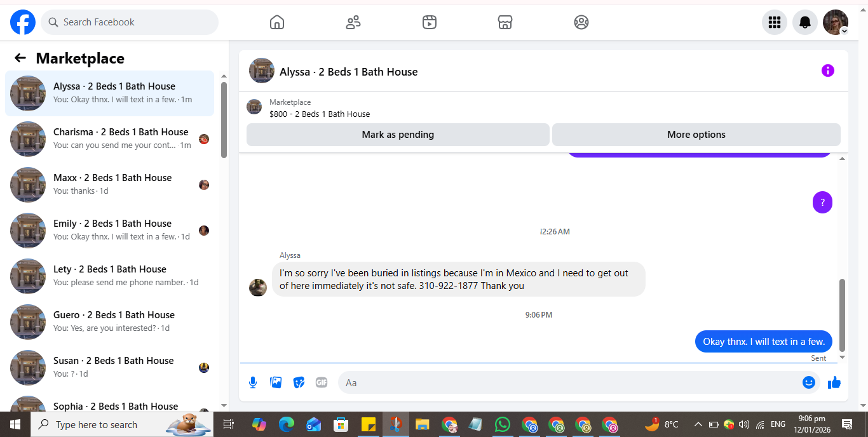Screen dimensions: 868x437
Task: Click the attach photo icon
Action: pos(276,382)
